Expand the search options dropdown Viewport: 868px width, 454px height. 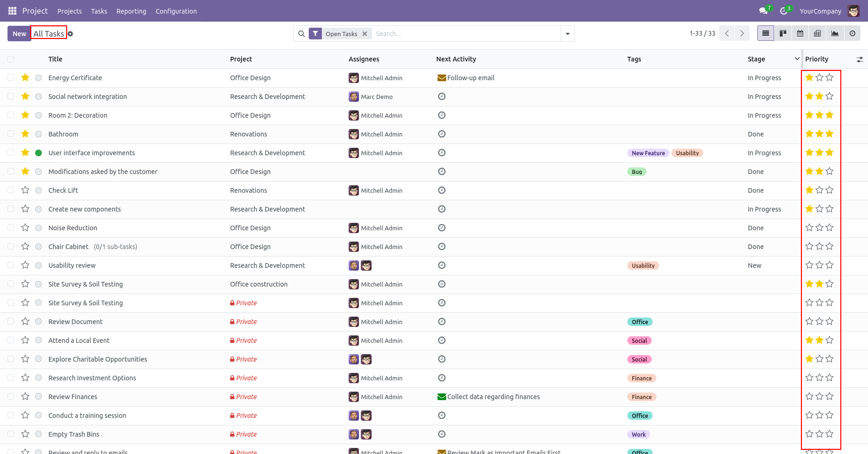coord(568,34)
